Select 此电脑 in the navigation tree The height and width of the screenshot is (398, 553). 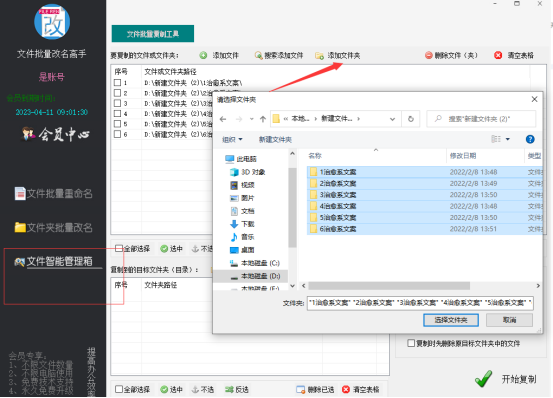pyautogui.click(x=241, y=159)
